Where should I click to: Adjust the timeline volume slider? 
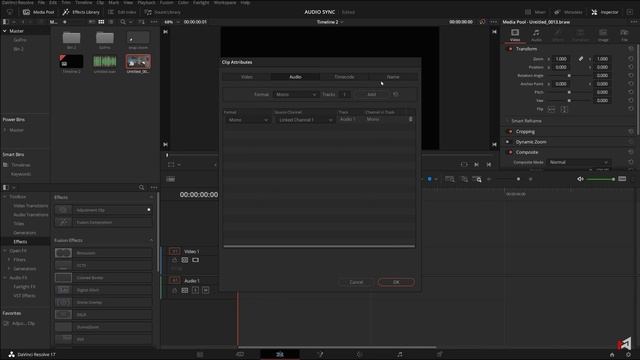(x=600, y=179)
